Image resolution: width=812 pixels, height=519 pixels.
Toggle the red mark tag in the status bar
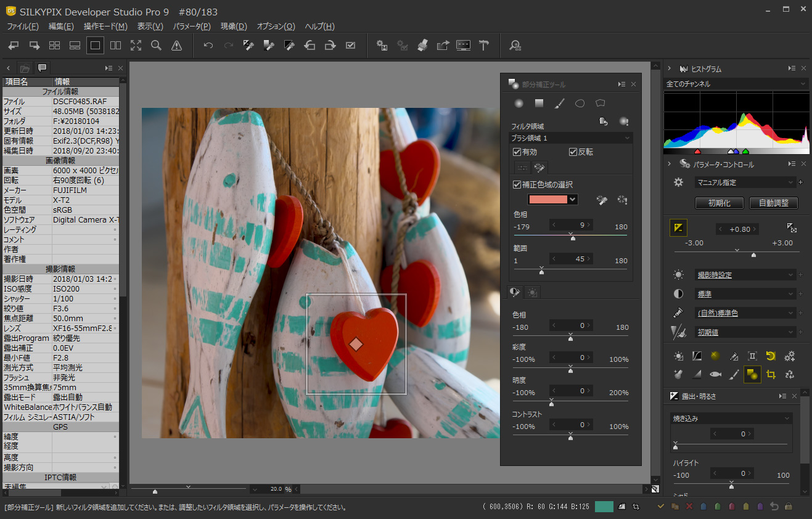[732, 507]
